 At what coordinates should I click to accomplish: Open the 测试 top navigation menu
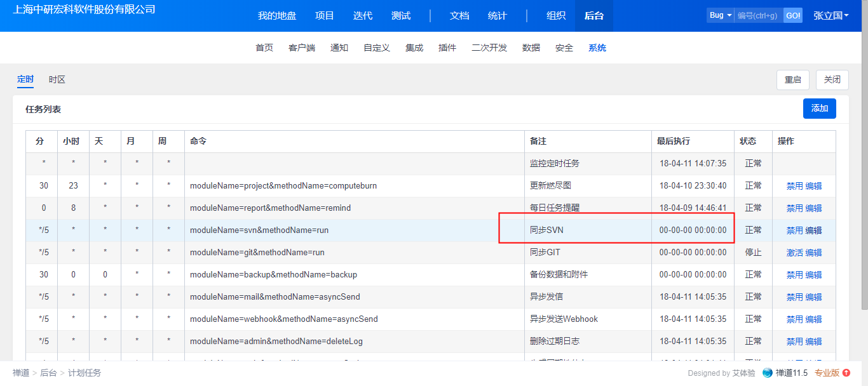(x=400, y=16)
